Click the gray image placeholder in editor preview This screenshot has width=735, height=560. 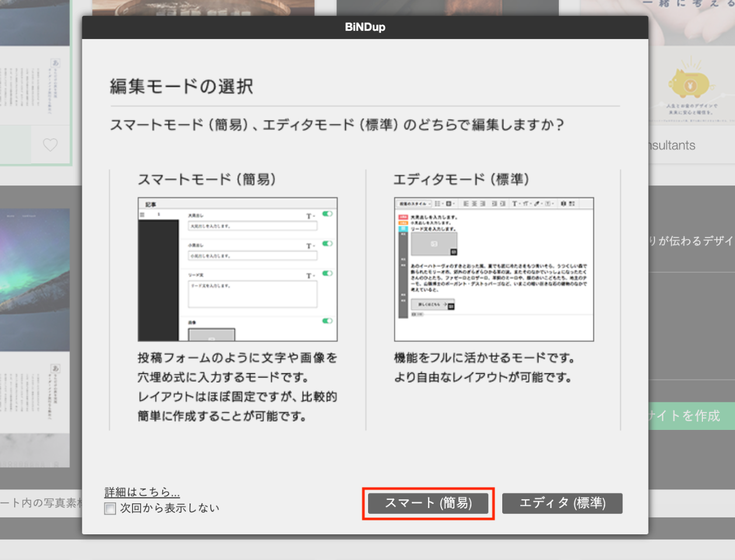coord(433,244)
